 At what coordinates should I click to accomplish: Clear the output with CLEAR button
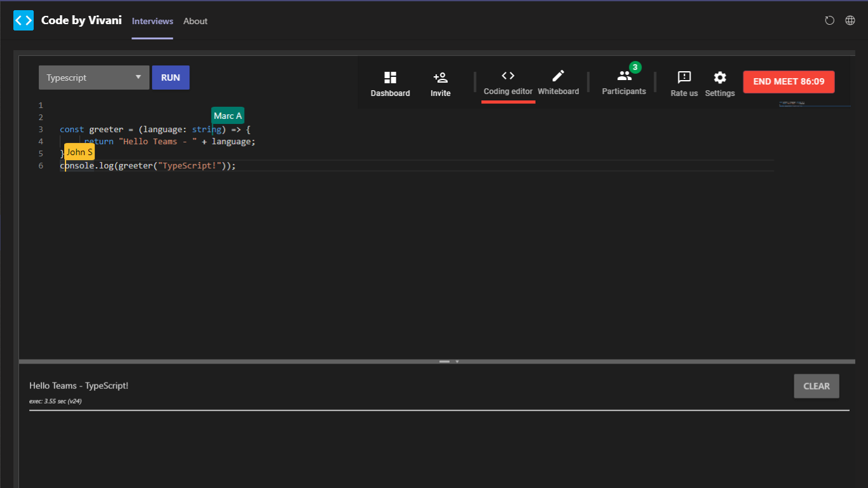pos(817,386)
